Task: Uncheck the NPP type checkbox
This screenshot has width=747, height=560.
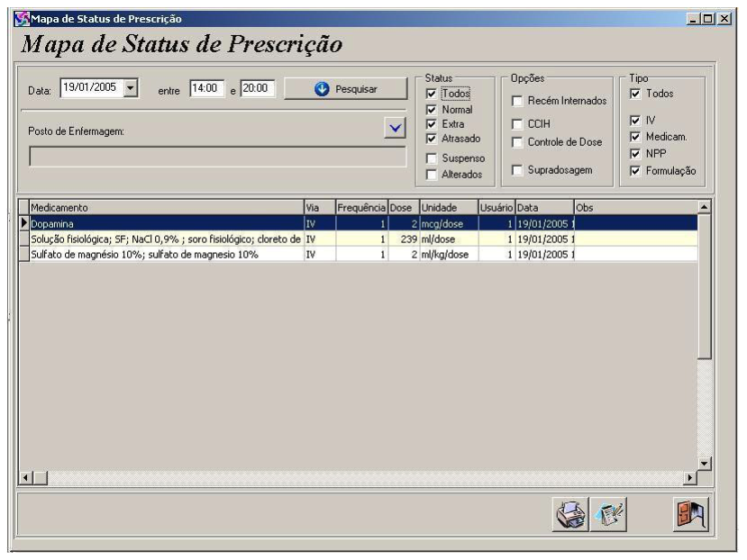Action: pyautogui.click(x=635, y=154)
